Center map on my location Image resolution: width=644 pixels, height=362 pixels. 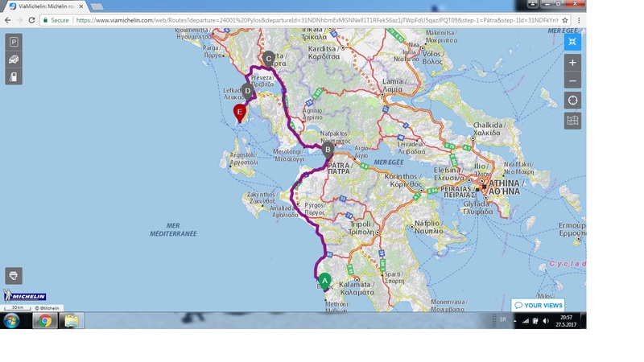coord(572,101)
